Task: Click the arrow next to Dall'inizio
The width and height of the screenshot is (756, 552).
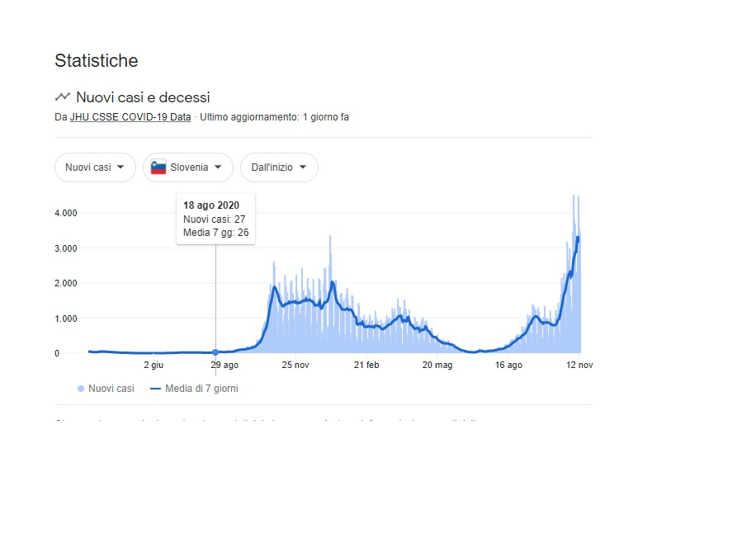Action: coord(303,167)
